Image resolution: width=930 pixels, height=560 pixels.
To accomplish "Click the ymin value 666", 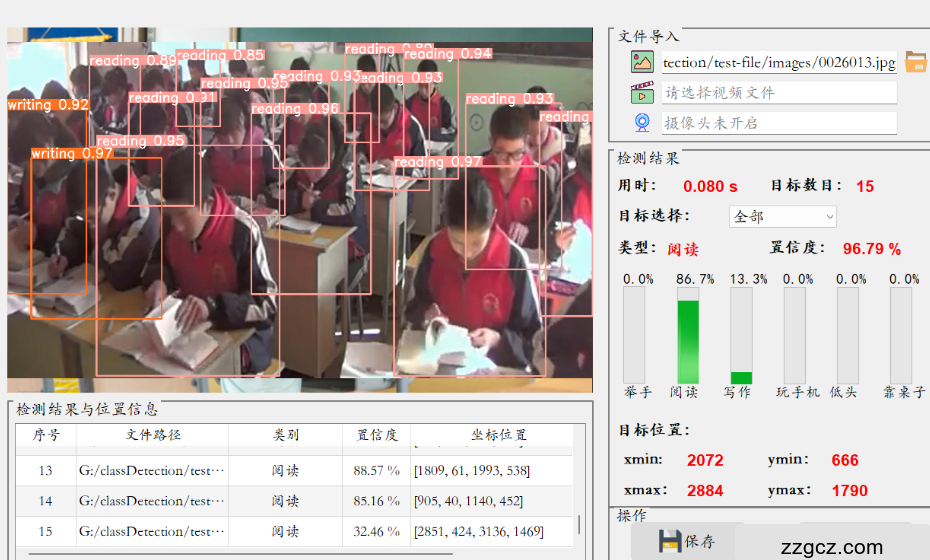I will [x=845, y=460].
